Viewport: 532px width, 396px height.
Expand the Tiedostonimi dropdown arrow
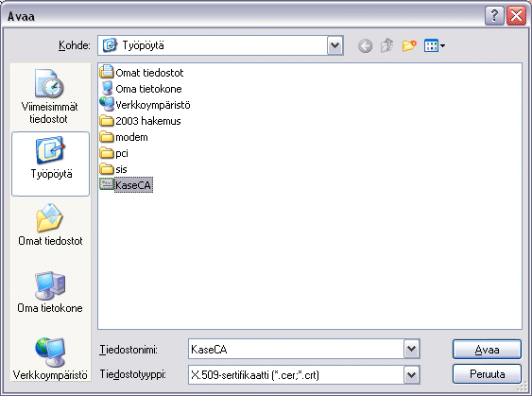pos(412,349)
